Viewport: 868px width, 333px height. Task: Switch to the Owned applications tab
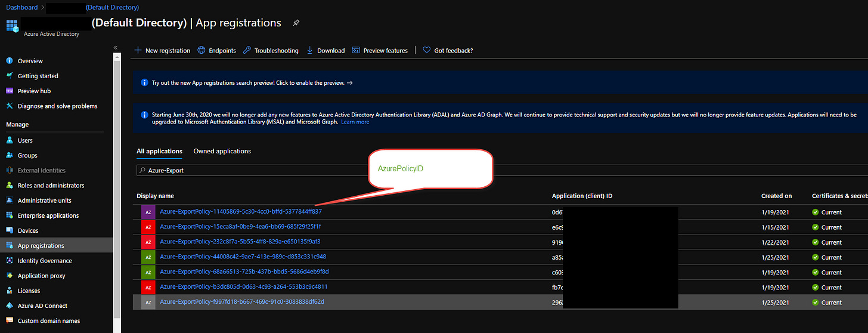click(x=222, y=152)
